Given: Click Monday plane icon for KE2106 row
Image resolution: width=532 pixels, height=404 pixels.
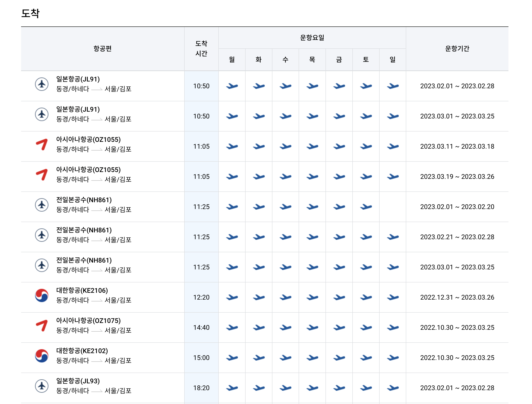Looking at the screenshot, I should pyautogui.click(x=232, y=297).
